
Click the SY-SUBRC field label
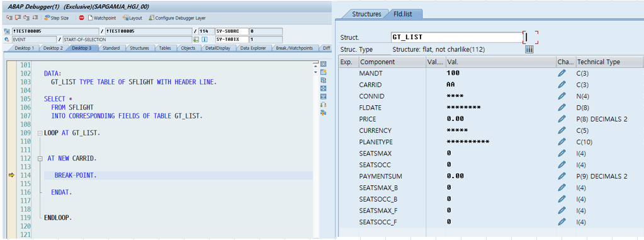tap(232, 31)
